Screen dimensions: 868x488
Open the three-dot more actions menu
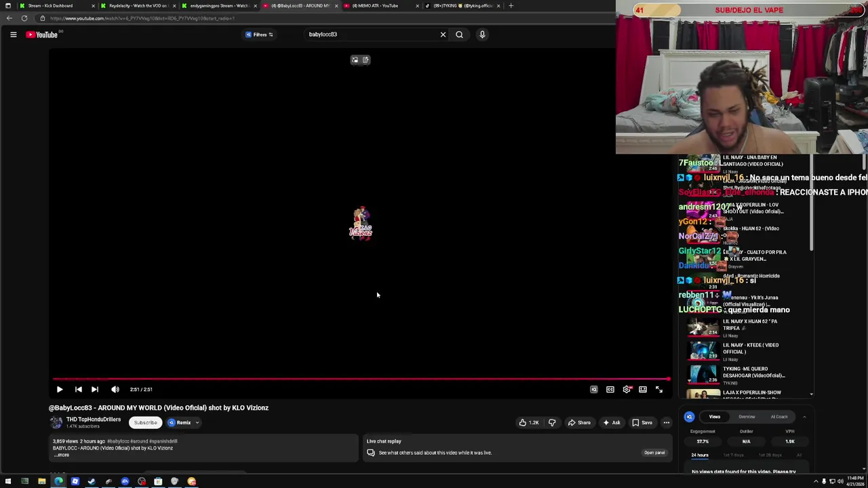(666, 422)
